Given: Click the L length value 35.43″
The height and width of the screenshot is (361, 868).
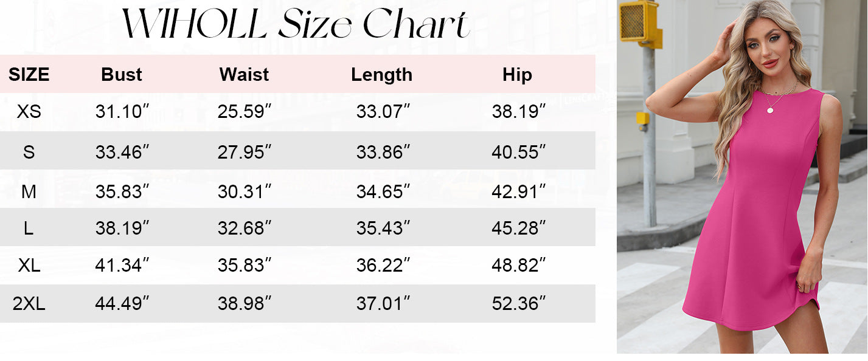Looking at the screenshot, I should 383,229.
